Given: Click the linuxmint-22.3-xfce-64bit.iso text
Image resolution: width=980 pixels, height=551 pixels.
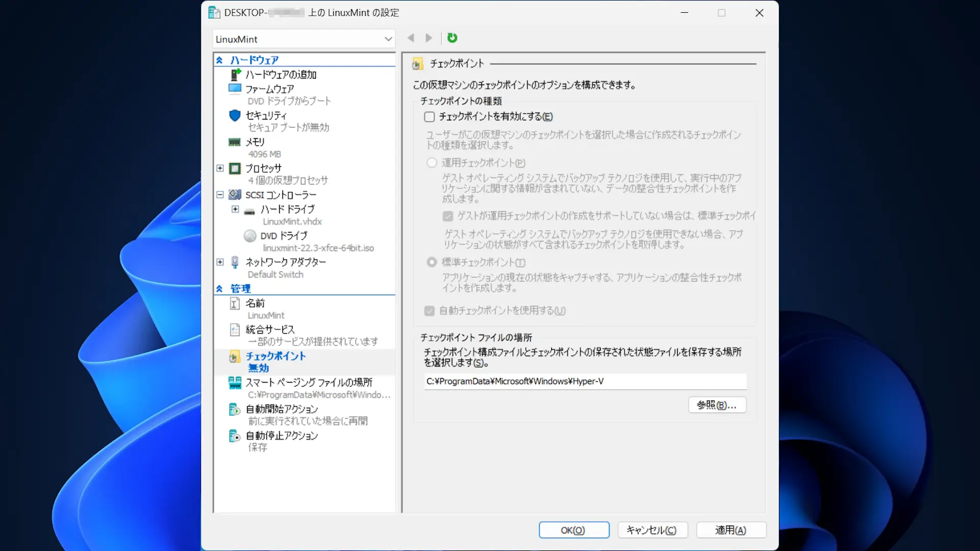Looking at the screenshot, I should tap(318, 248).
